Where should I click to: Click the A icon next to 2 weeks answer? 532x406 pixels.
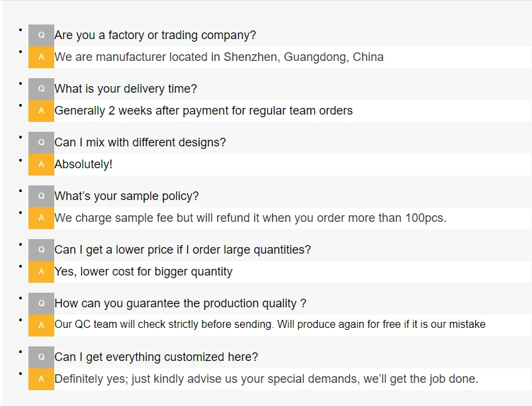(x=41, y=111)
